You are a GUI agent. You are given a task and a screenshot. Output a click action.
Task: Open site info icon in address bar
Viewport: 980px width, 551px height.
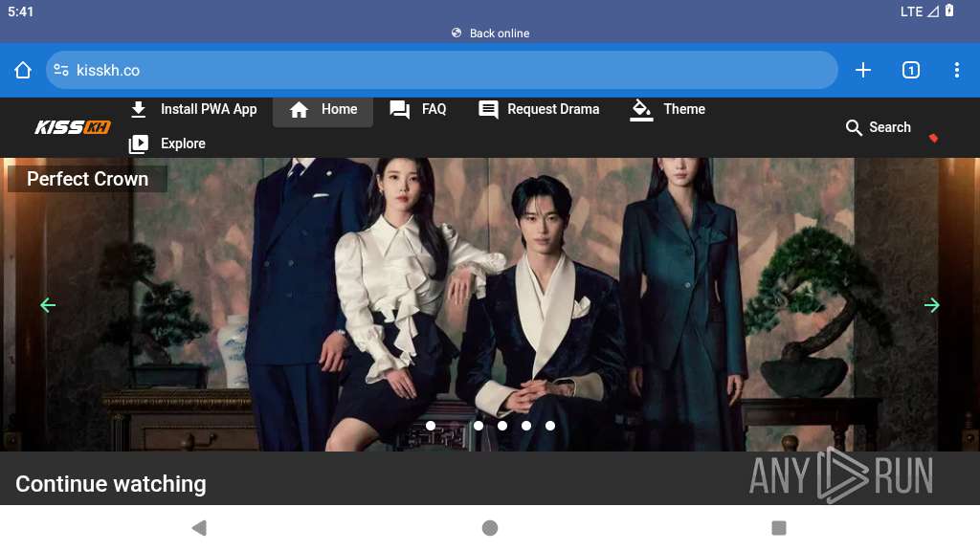61,70
